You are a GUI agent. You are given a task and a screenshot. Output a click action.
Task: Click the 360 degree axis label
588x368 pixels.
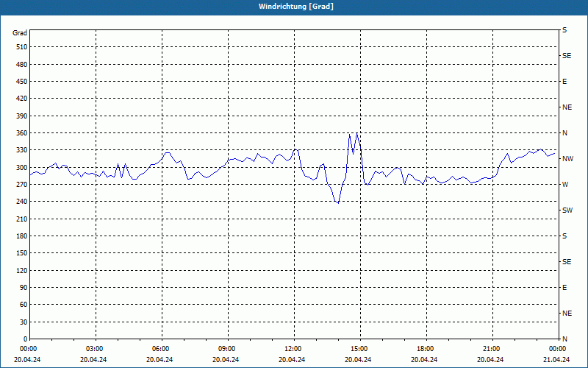[x=22, y=133]
